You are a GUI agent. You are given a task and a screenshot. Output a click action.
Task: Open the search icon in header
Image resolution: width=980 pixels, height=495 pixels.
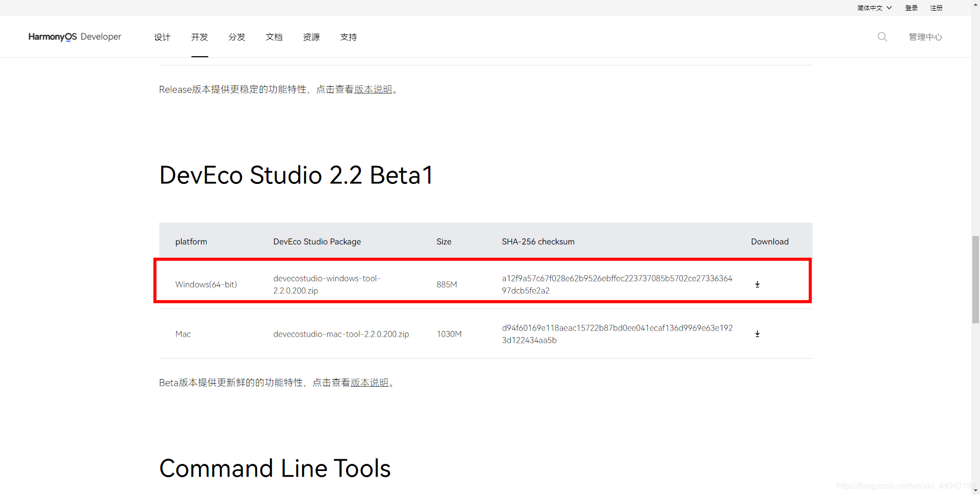882,37
